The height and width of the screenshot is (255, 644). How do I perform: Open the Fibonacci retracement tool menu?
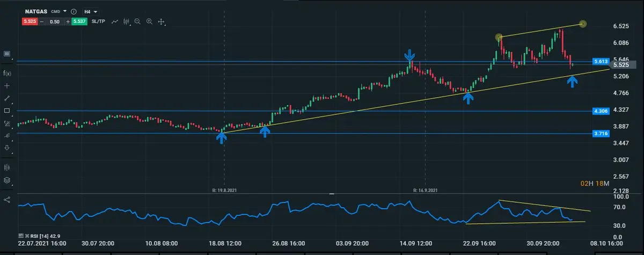8,123
